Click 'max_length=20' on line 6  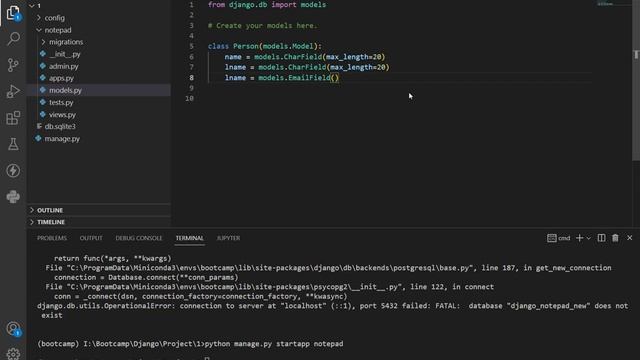[353, 57]
